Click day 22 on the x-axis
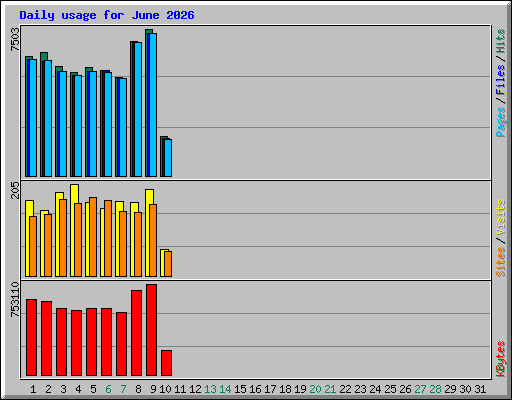Viewport: 512px width, 400px height. (345, 389)
